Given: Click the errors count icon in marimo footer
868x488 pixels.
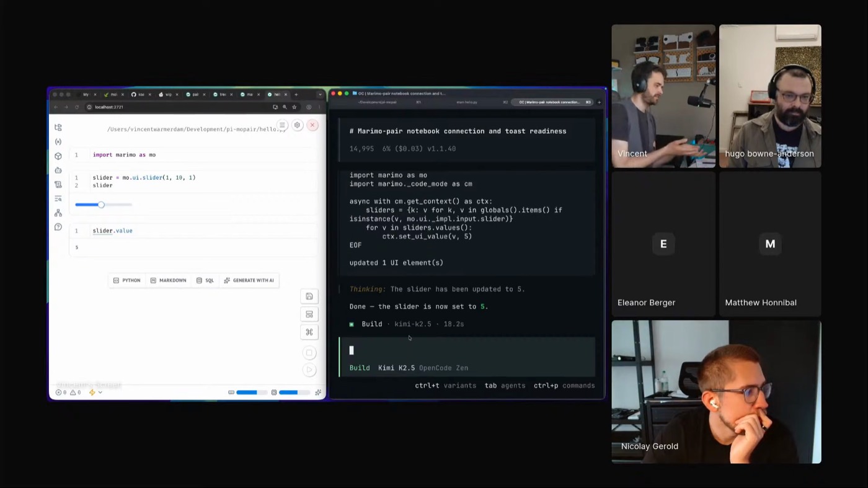Looking at the screenshot, I should 60,393.
